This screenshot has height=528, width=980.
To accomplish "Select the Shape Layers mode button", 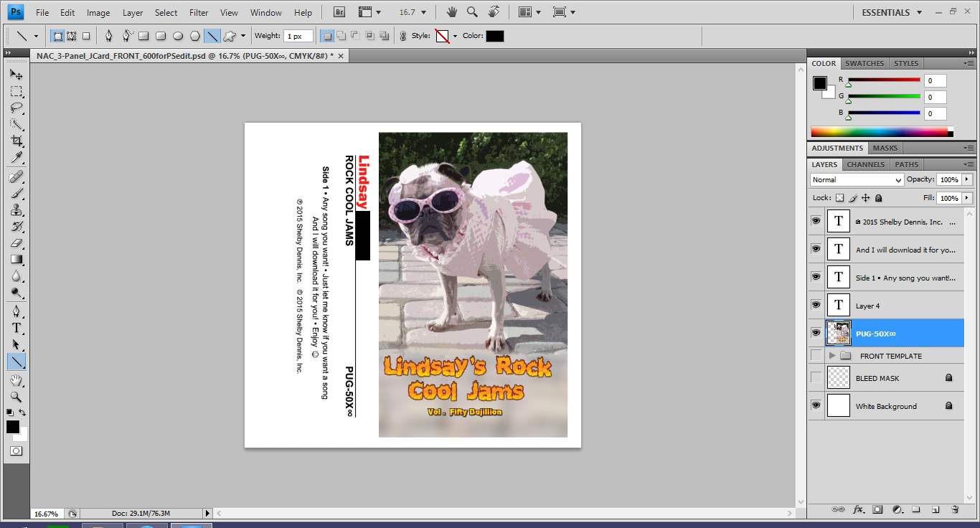I will (58, 36).
